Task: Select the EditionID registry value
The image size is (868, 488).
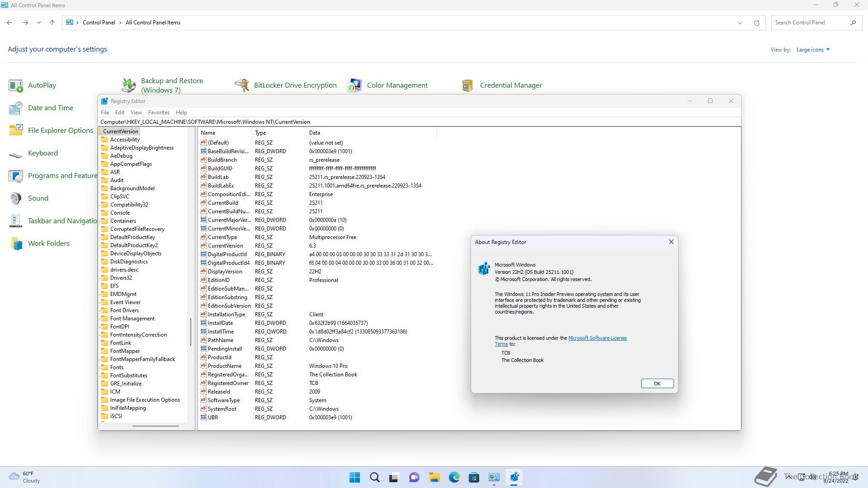Action: click(x=219, y=280)
